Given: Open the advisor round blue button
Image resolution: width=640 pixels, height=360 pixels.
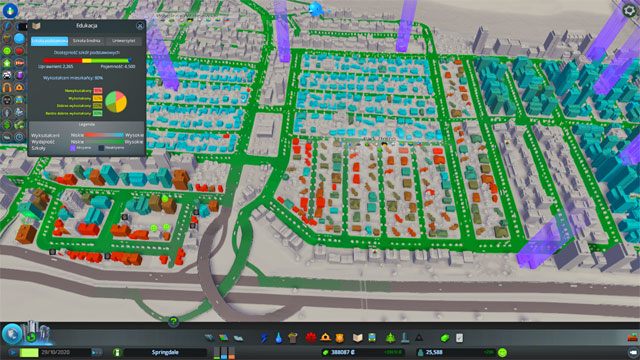Looking at the screenshot, I should [12, 334].
